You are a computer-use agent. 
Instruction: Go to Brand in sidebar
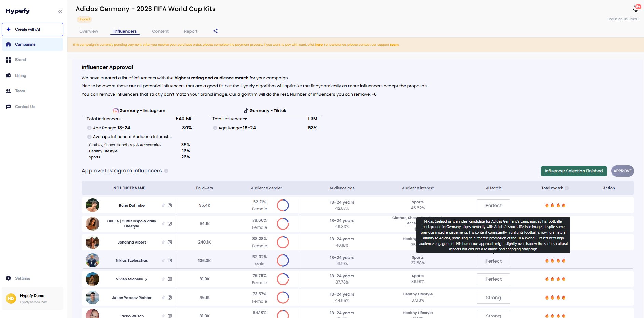(32, 60)
